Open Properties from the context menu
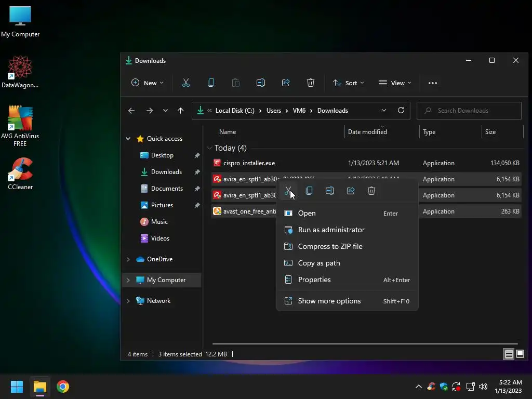The image size is (532, 399). (x=347, y=280)
